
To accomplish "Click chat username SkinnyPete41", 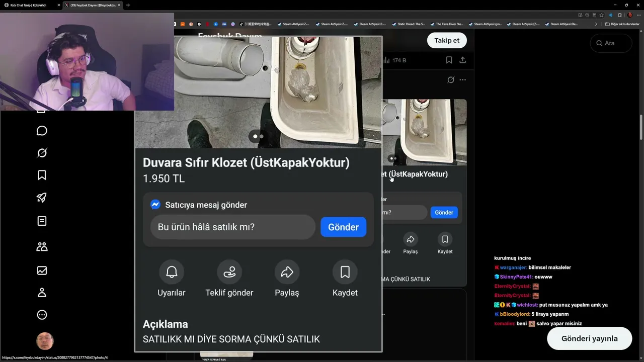I will (516, 277).
